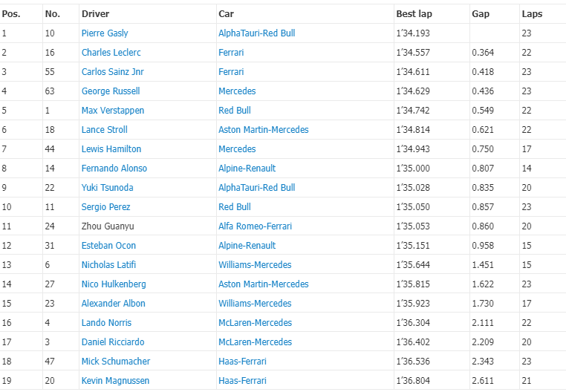This screenshot has width=566, height=392.
Task: Click Kevin Magnussen link
Action: [116, 381]
